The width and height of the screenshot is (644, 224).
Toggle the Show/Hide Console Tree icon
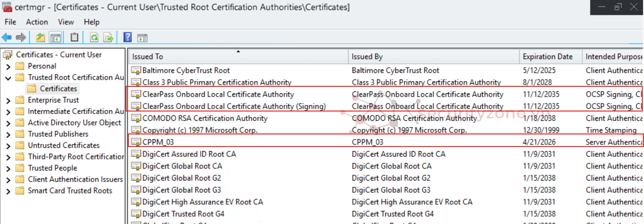pyautogui.click(x=55, y=38)
